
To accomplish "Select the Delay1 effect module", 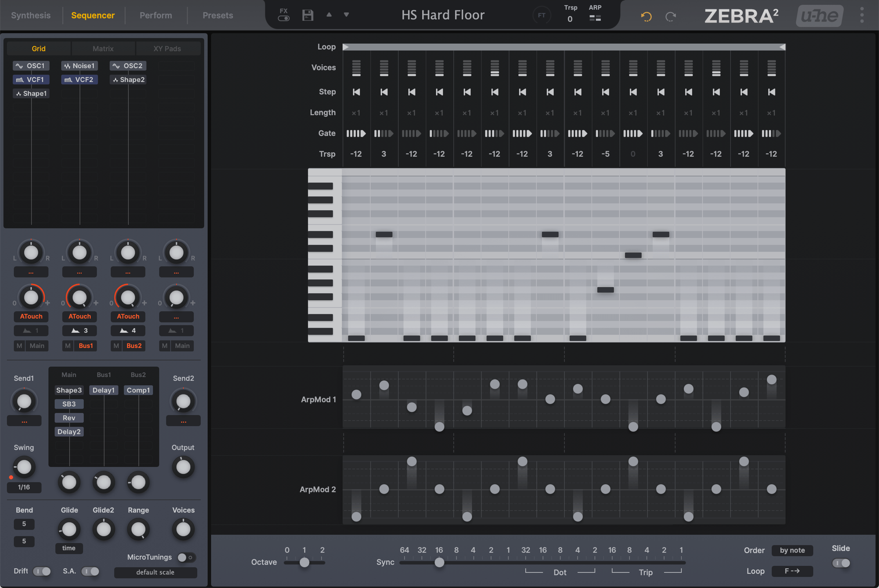I will [x=103, y=391].
